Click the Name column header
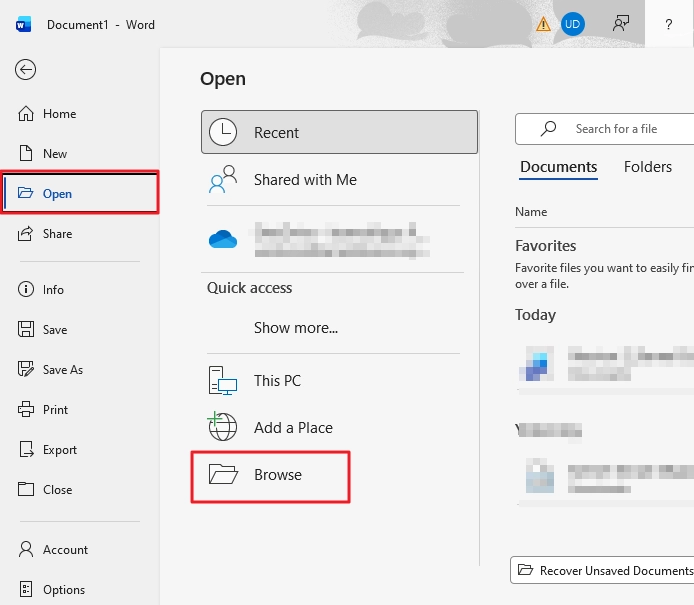The height and width of the screenshot is (605, 694). click(531, 212)
